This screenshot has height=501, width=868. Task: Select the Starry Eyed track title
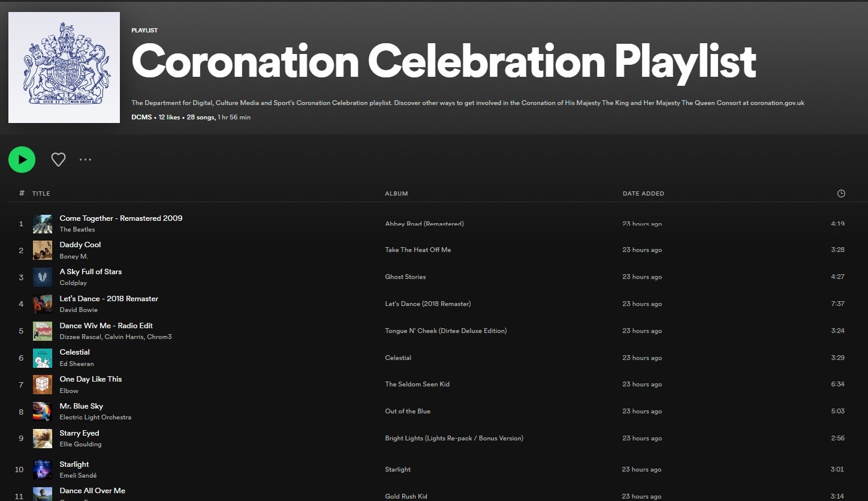[x=80, y=433]
